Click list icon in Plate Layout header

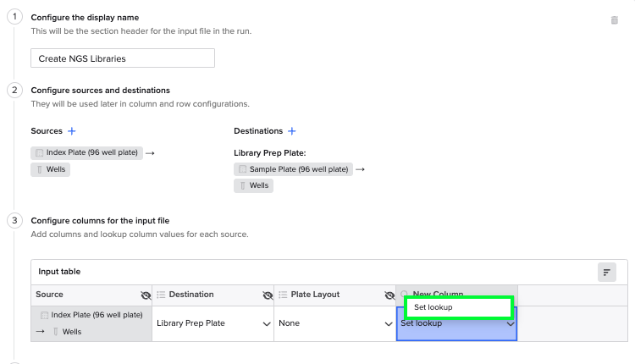[283, 295]
